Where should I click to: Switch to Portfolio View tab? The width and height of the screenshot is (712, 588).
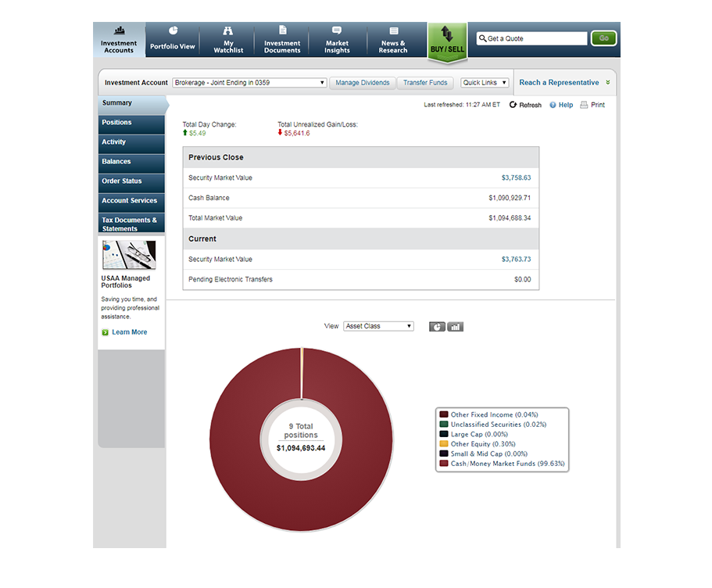[173, 40]
